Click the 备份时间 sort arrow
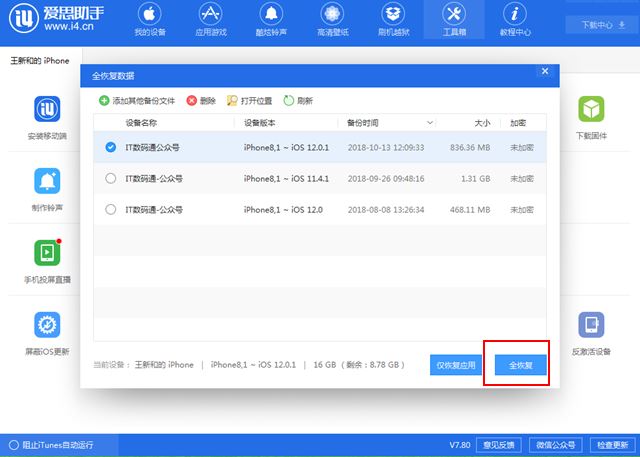640x457 pixels. tap(429, 123)
